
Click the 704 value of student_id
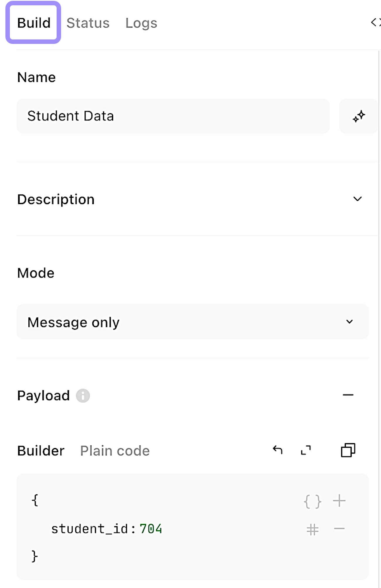[151, 529]
